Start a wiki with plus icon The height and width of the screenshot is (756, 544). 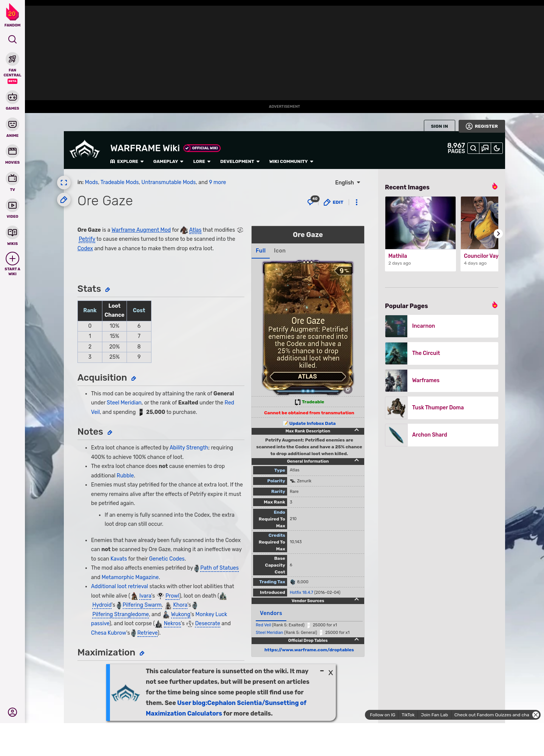[x=12, y=259]
